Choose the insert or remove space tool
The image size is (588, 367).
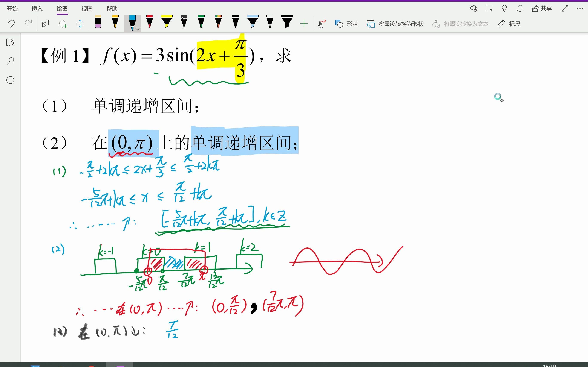point(80,24)
